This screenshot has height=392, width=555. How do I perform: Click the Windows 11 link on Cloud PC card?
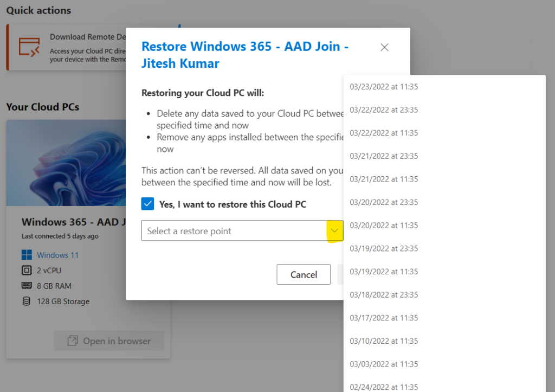coord(57,255)
